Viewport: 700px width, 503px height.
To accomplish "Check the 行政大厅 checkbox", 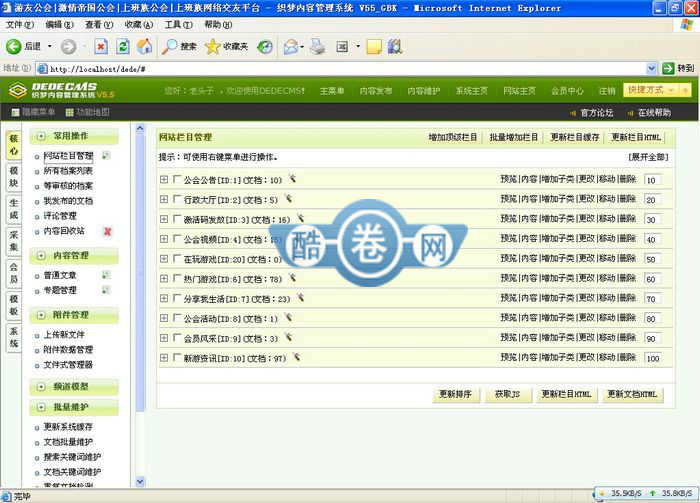I will pos(177,199).
